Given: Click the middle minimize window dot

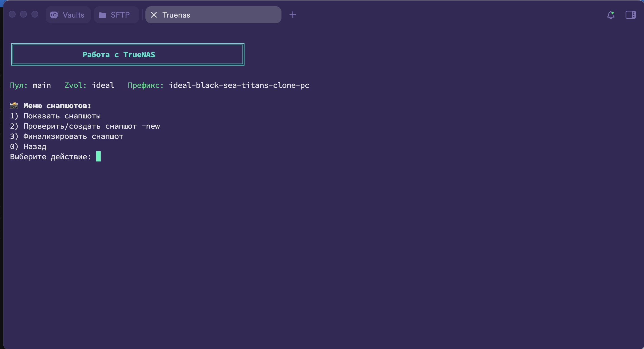Looking at the screenshot, I should (x=24, y=14).
